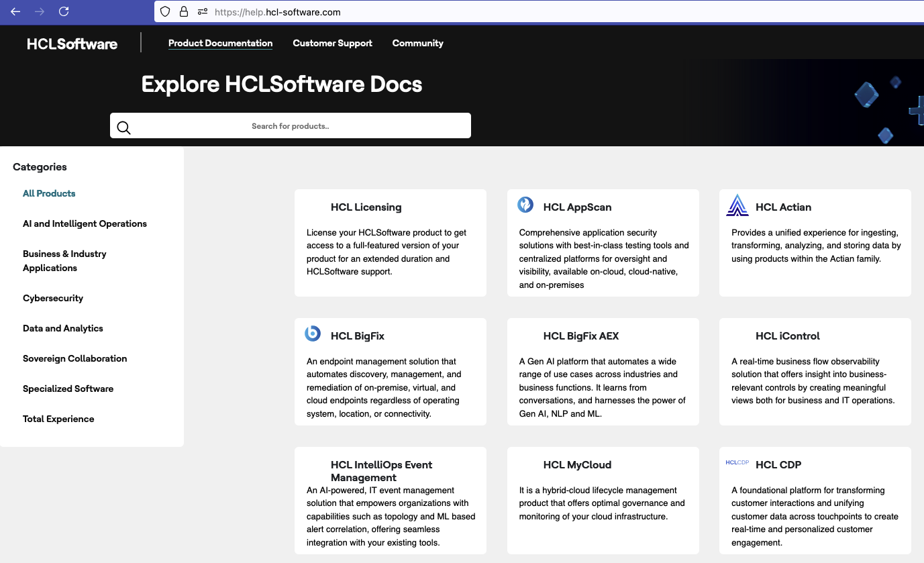
Task: Click the HCL BigFix logo icon
Action: coord(313,334)
